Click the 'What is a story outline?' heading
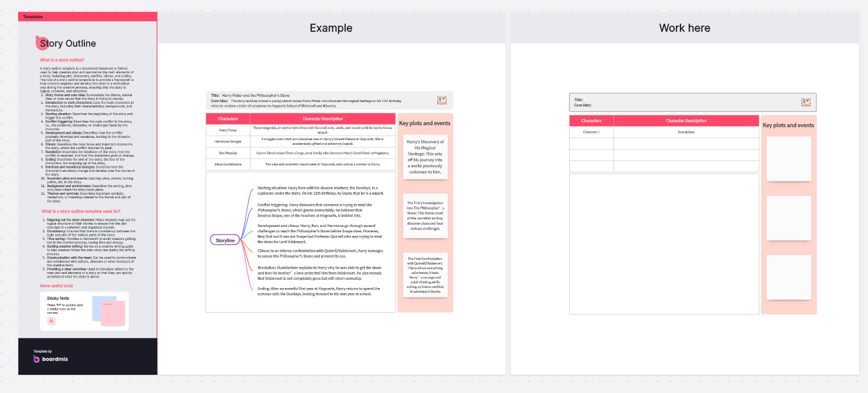 pos(62,60)
